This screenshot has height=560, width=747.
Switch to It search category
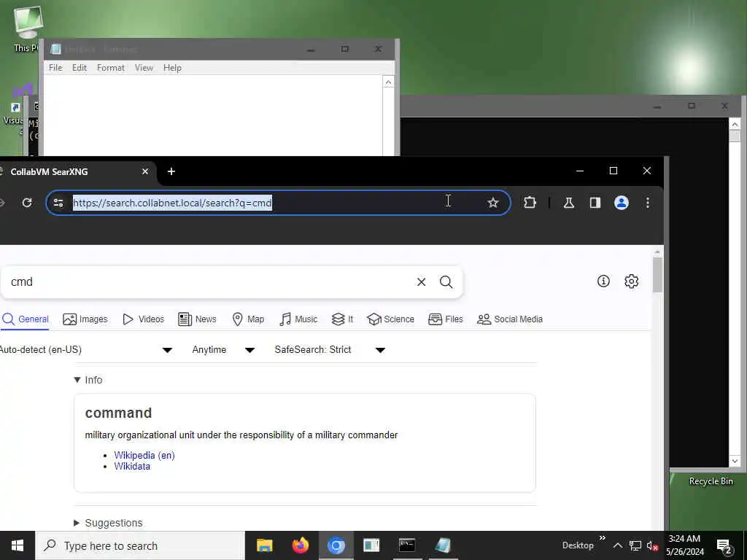pyautogui.click(x=343, y=319)
